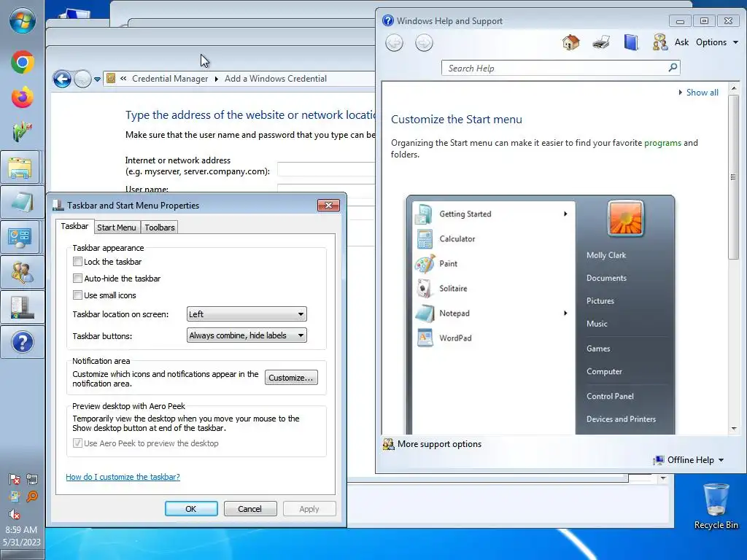Click the Ask icon in Help toolbar
The height and width of the screenshot is (560, 747).
click(x=659, y=42)
